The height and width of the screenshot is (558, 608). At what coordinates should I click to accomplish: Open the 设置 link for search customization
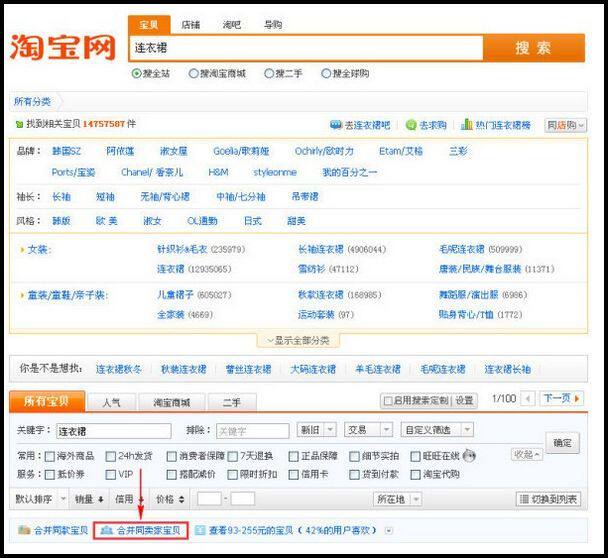tap(464, 400)
